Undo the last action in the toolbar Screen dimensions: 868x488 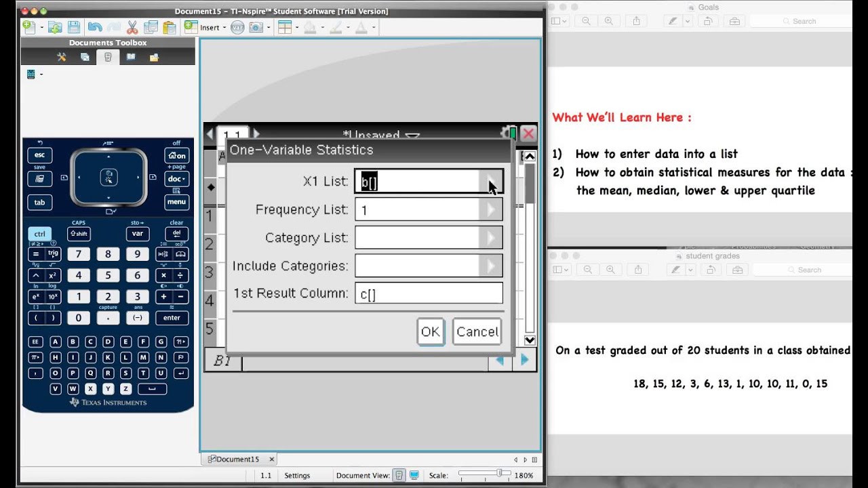tap(95, 27)
